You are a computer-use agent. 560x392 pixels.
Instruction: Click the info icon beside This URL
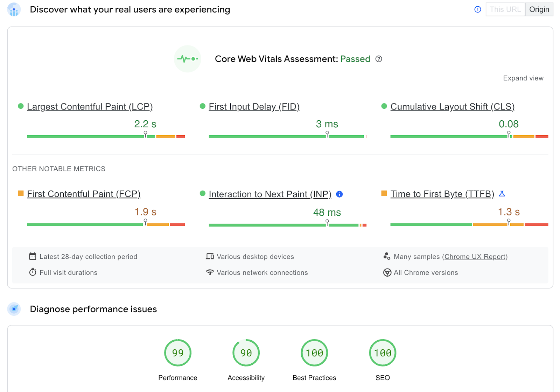[477, 9]
